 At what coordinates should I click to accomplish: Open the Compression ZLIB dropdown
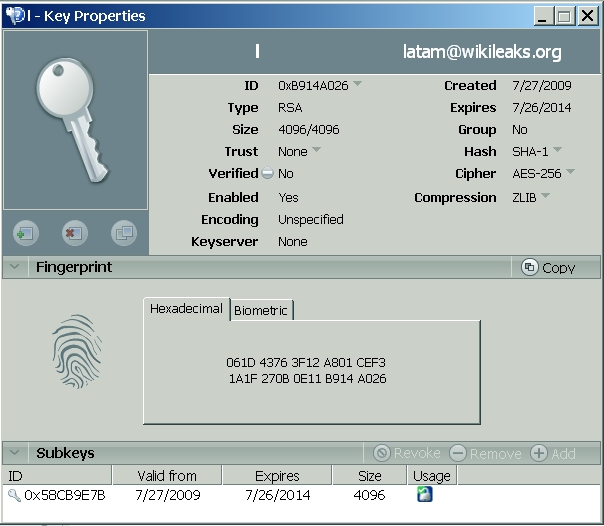(545, 195)
